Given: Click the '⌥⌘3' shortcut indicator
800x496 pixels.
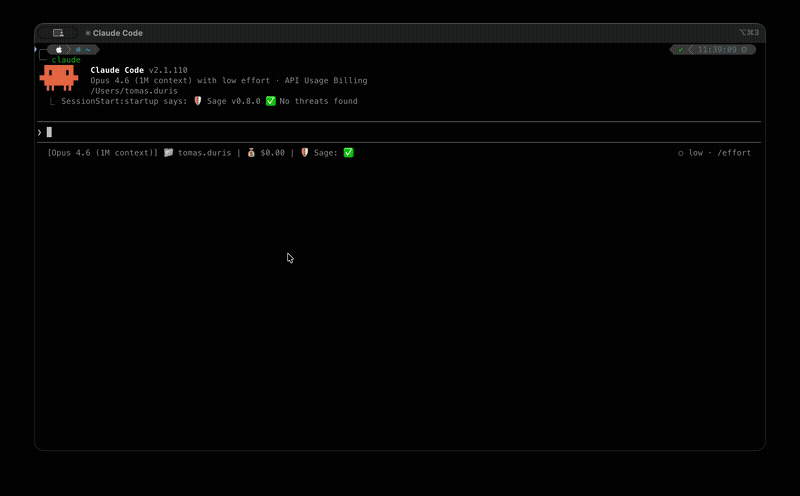Looking at the screenshot, I should click(749, 32).
